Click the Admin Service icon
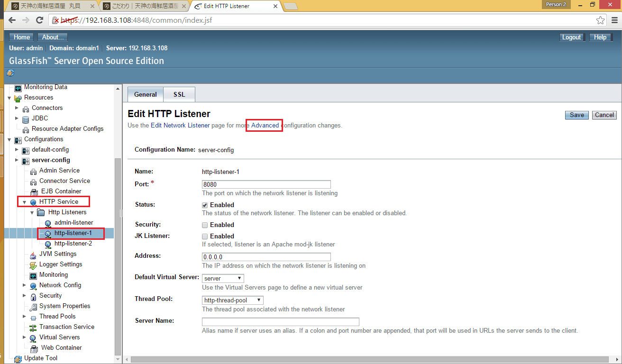This screenshot has height=364, width=622. (33, 171)
